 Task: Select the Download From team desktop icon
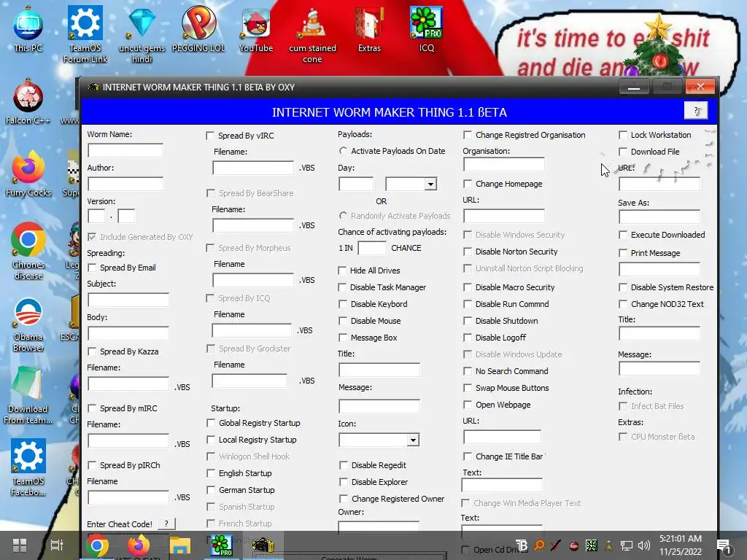click(x=28, y=395)
